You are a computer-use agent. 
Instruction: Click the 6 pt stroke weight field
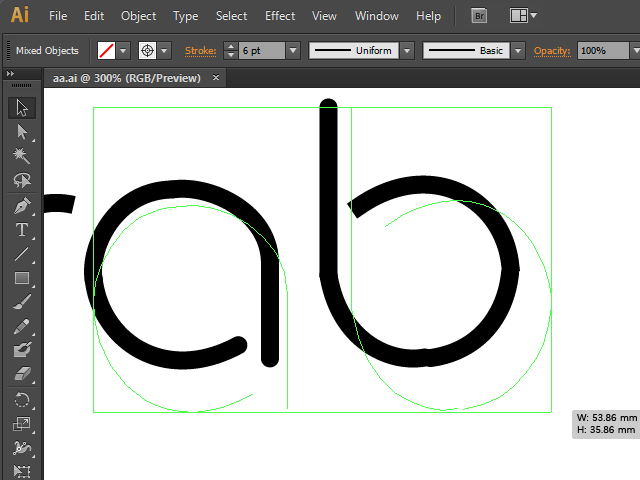pyautogui.click(x=262, y=51)
